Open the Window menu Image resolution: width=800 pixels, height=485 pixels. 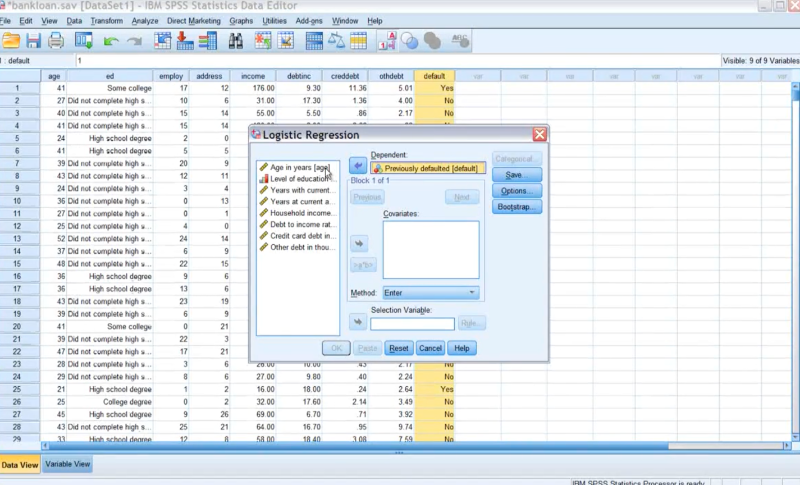click(345, 21)
